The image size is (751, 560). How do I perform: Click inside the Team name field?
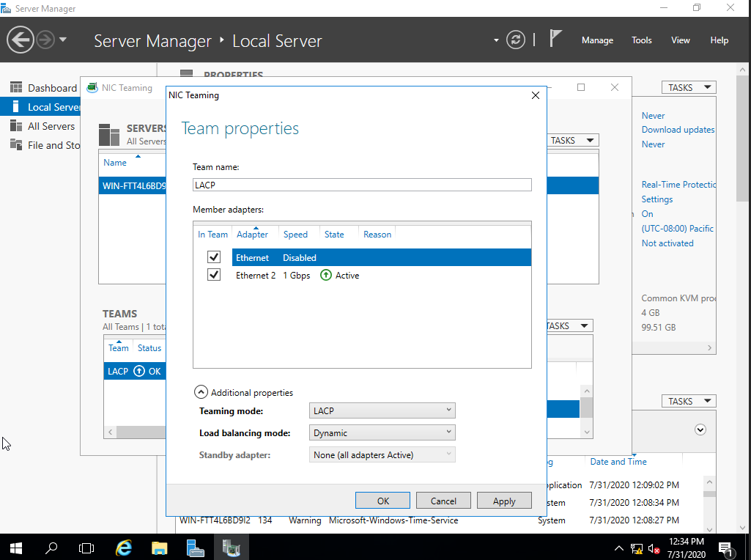(x=361, y=185)
